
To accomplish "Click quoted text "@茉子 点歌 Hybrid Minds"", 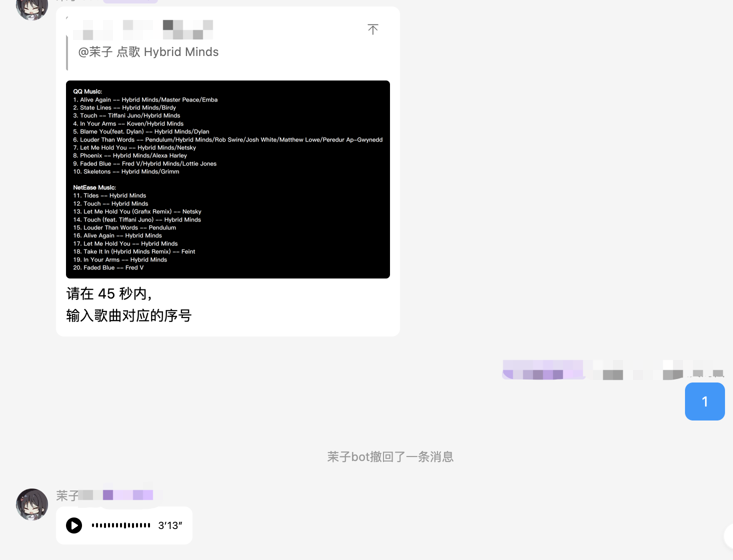I will tap(148, 52).
